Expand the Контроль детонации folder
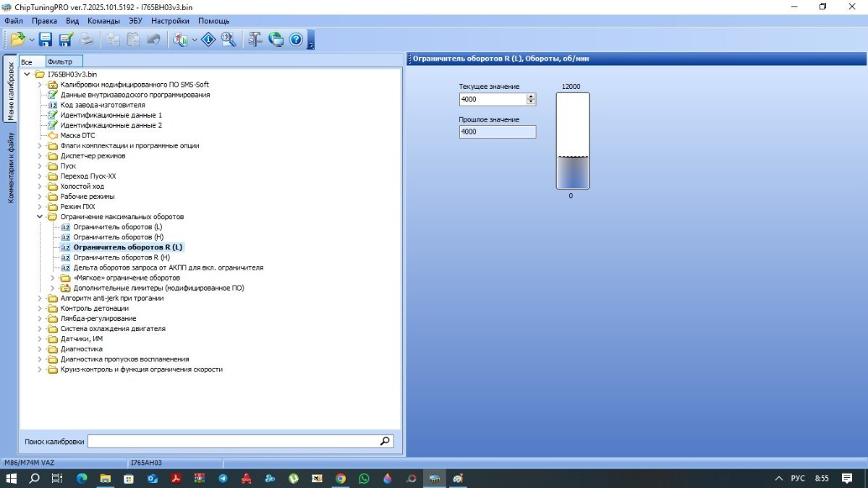The image size is (868, 488). (x=41, y=308)
